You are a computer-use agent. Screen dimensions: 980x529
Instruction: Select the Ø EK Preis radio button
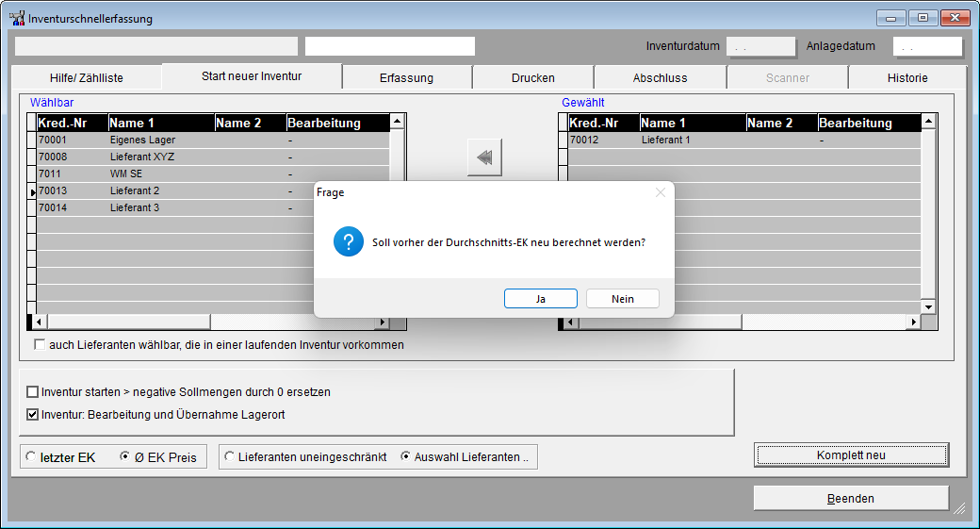[124, 457]
